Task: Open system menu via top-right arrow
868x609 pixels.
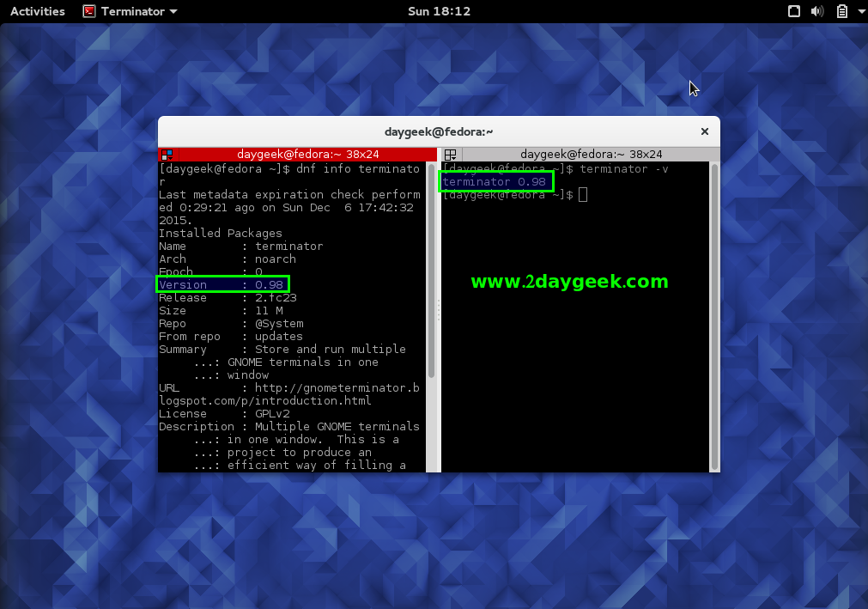Action: point(856,11)
